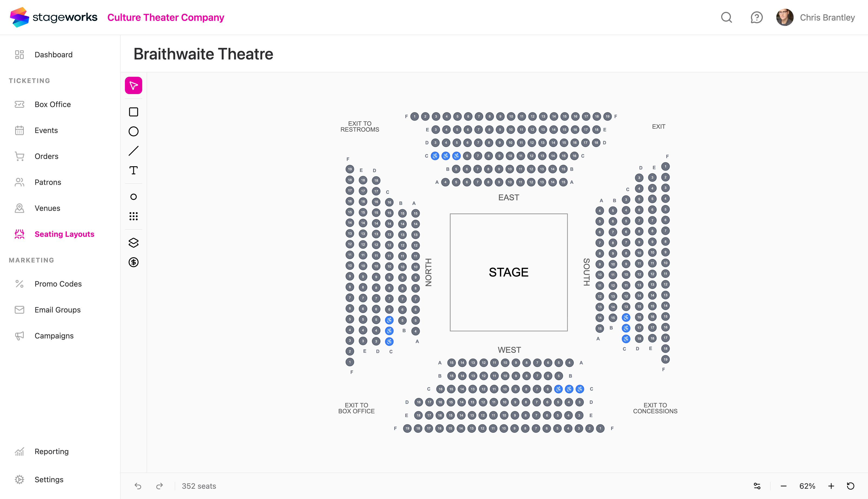Image resolution: width=868 pixels, height=499 pixels.
Task: Select the single seat placement tool
Action: click(133, 196)
